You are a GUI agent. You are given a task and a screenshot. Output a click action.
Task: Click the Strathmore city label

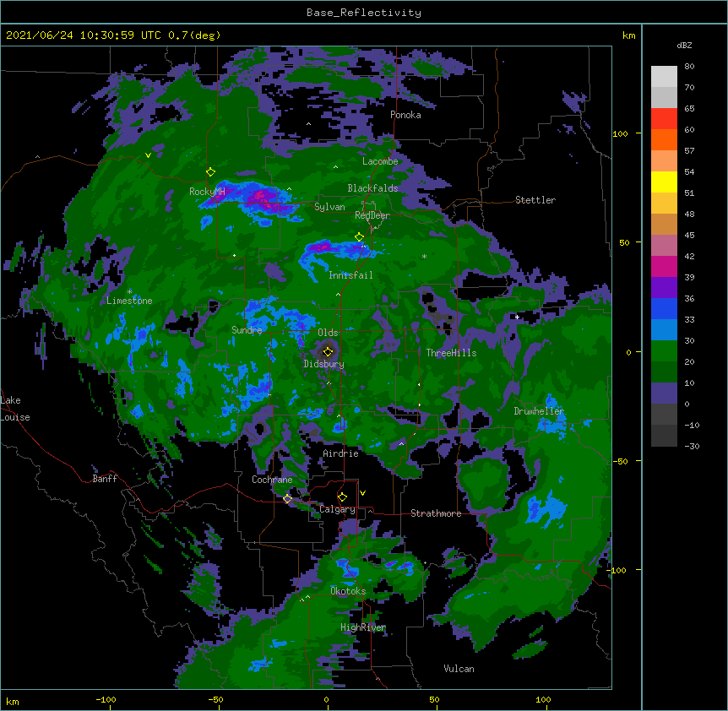(x=436, y=513)
